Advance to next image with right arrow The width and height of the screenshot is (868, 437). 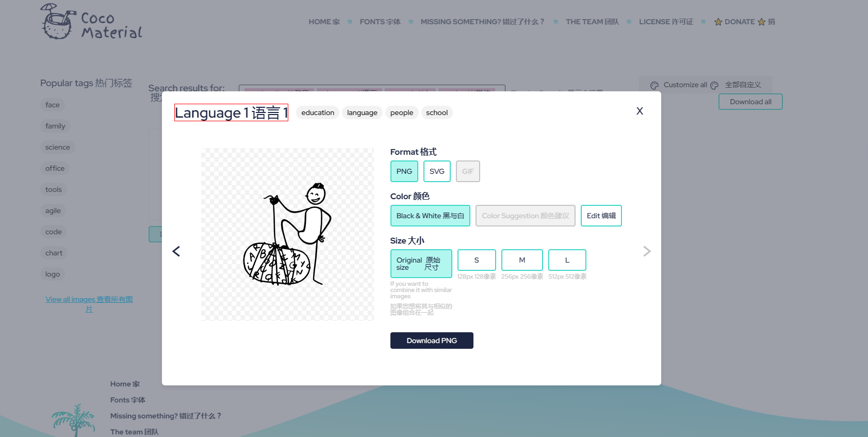coord(647,251)
